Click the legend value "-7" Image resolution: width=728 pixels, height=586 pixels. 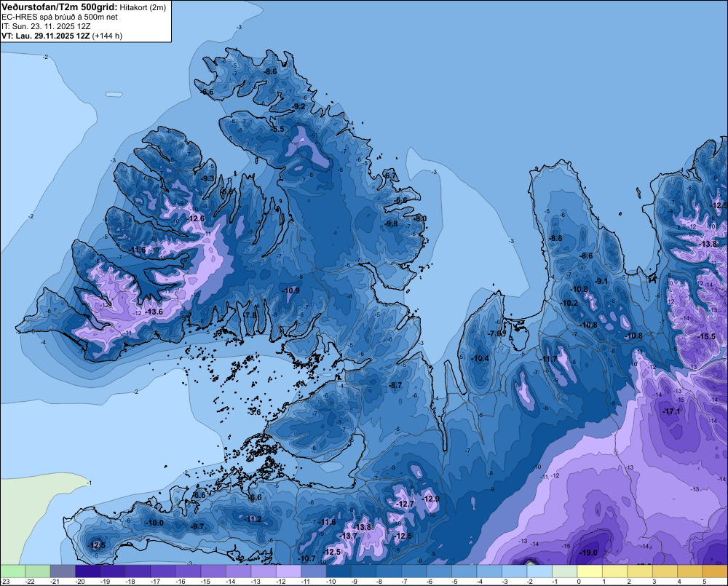404,582
